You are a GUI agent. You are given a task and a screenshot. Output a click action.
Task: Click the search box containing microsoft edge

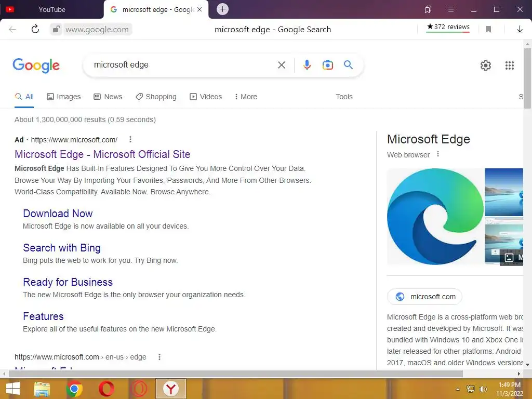pyautogui.click(x=183, y=65)
